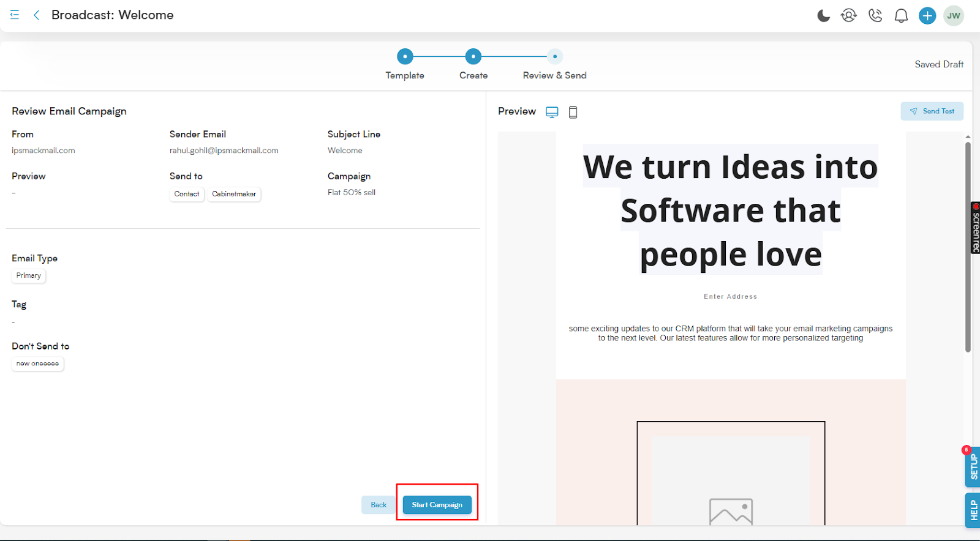Open notifications bell
Viewport: 980px width, 541px height.
(x=901, y=16)
